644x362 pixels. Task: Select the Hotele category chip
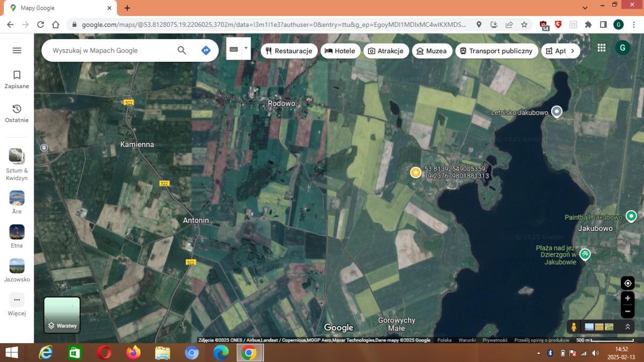(x=340, y=51)
